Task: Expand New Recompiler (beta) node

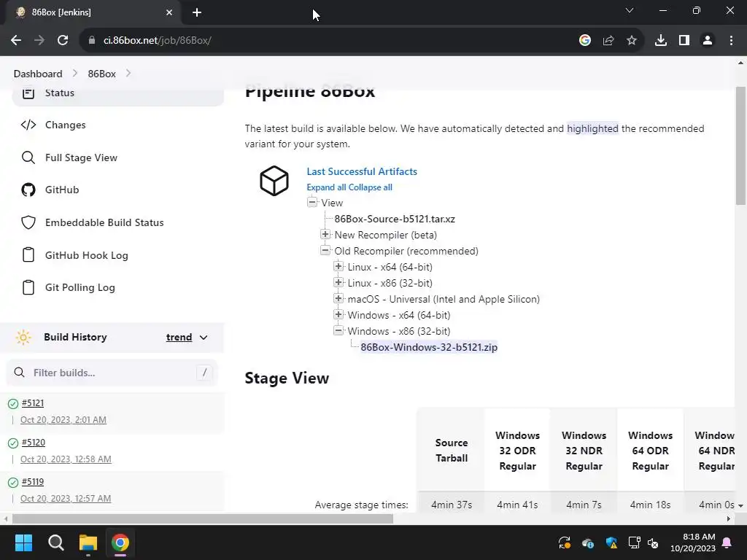Action: pos(325,234)
